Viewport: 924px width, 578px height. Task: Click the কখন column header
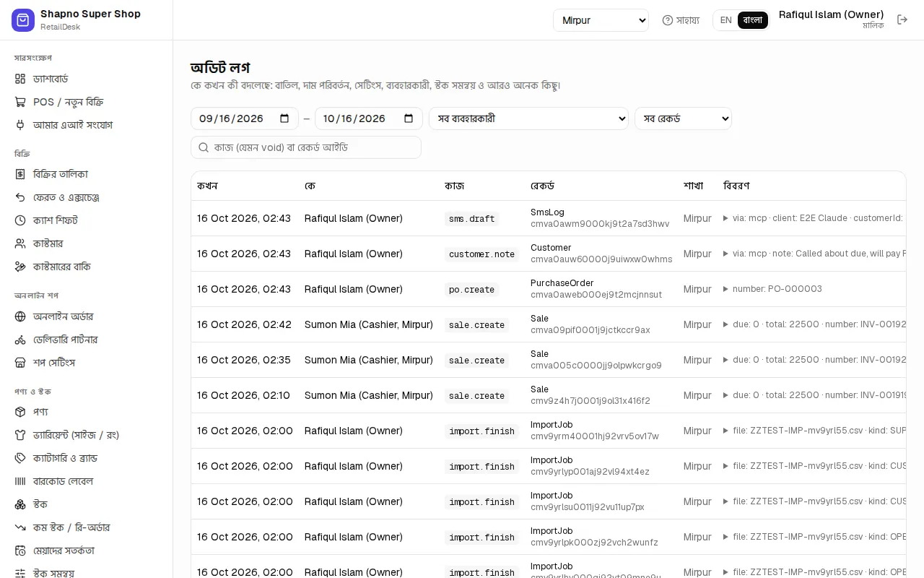pyautogui.click(x=207, y=186)
